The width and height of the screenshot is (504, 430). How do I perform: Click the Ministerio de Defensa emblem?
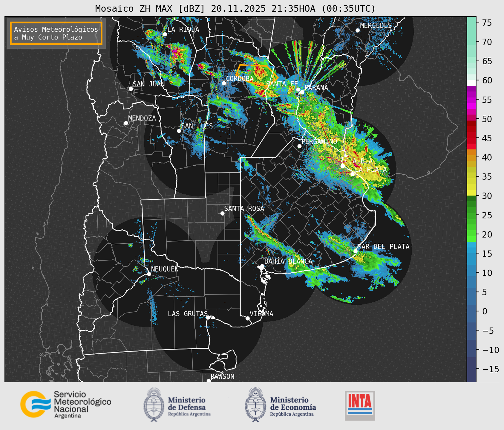(154, 405)
